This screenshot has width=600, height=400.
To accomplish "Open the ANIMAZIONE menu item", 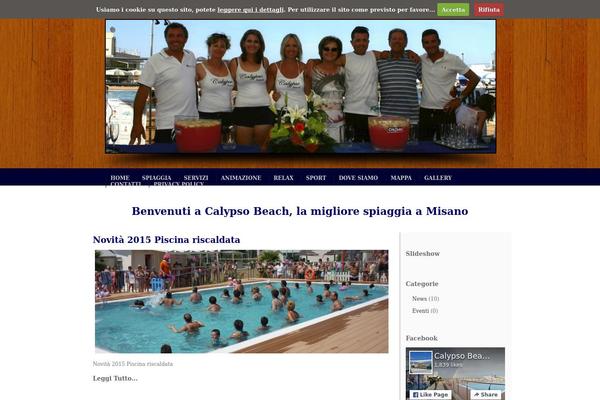I will pos(241,178).
